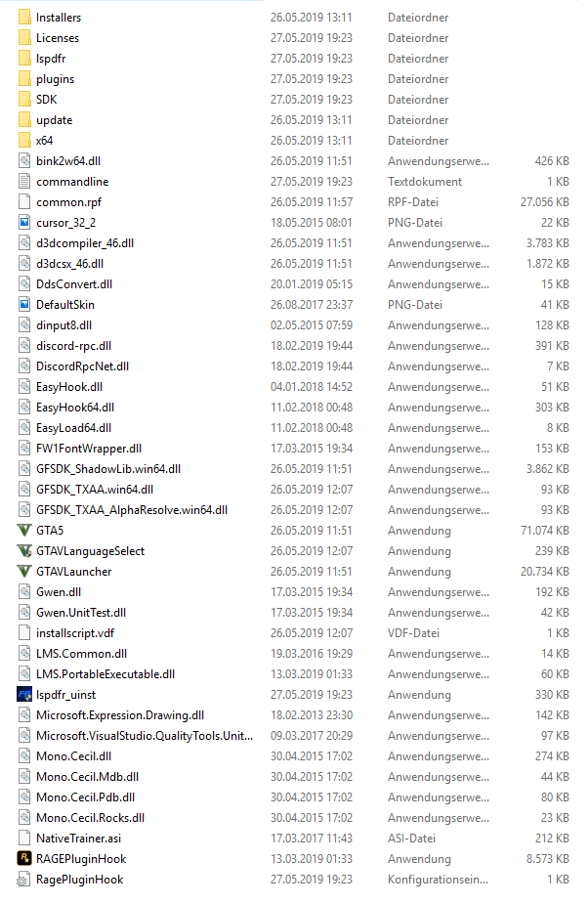Select the Microsoft.VisualStudio.QualityTools.Unit... file name

(145, 736)
